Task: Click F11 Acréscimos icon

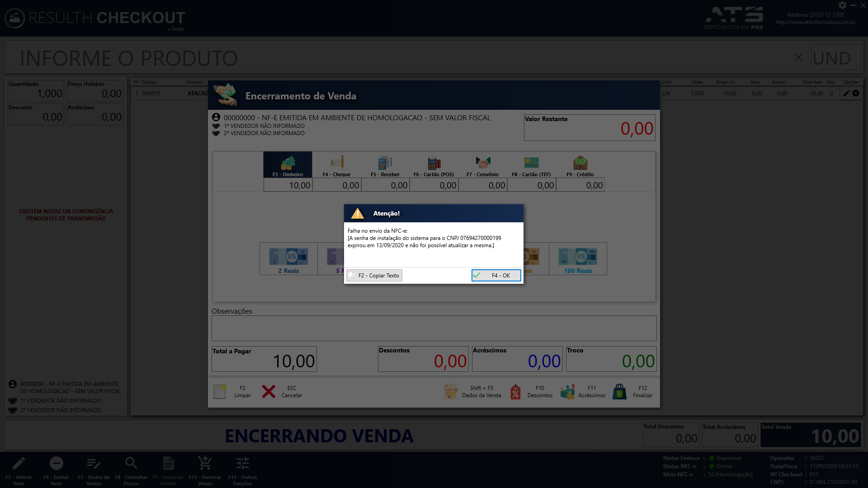Action: pos(567,392)
